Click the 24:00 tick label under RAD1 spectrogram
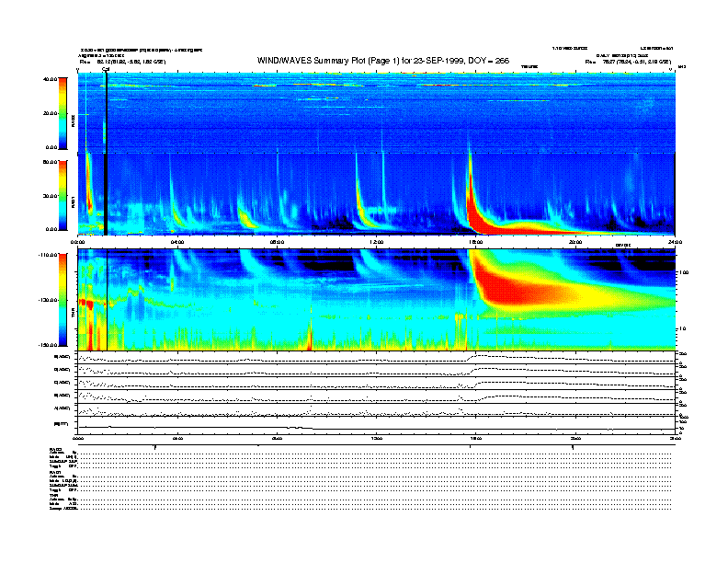The height and width of the screenshot is (563, 728). pos(675,242)
